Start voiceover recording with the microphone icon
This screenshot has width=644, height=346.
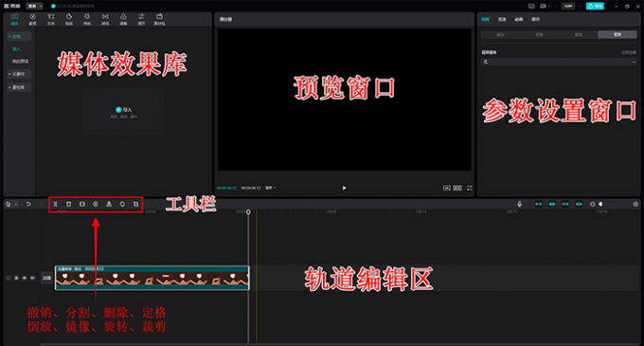(x=520, y=204)
